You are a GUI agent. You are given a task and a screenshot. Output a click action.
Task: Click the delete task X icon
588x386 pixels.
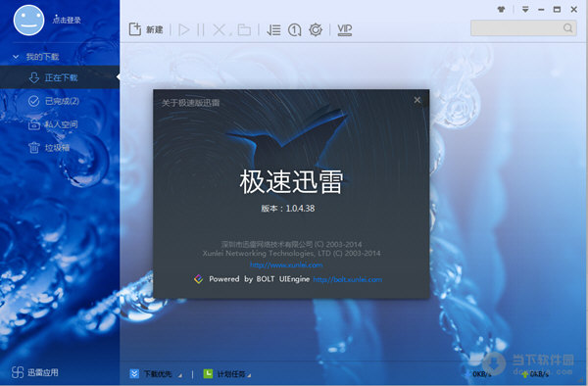[x=219, y=29]
